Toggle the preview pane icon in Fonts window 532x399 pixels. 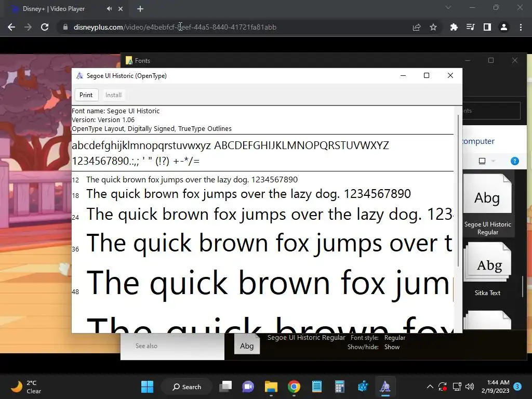[x=482, y=161]
